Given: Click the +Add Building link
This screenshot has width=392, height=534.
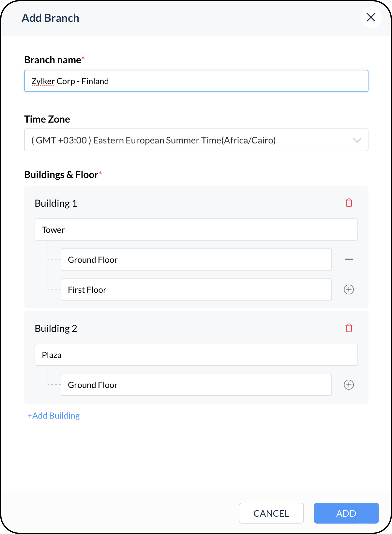Looking at the screenshot, I should 53,416.
